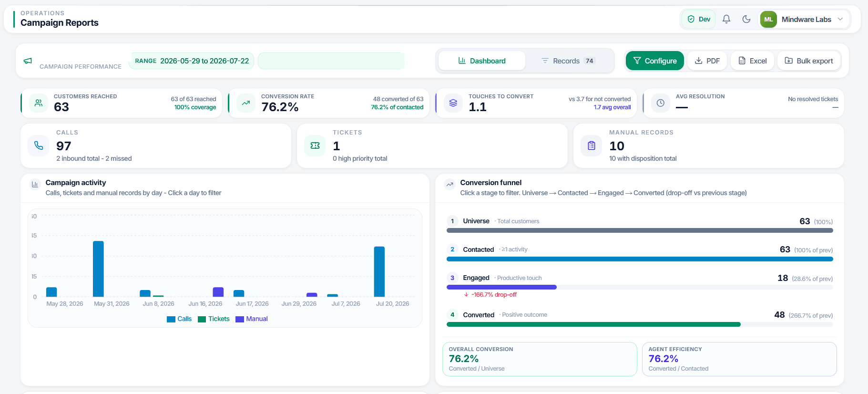Toggle the Calls legend series
This screenshot has width=868, height=394.
coord(179,319)
